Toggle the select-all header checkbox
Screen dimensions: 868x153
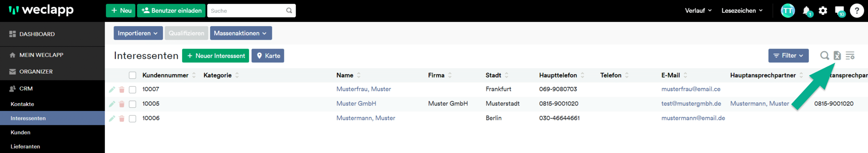(132, 75)
